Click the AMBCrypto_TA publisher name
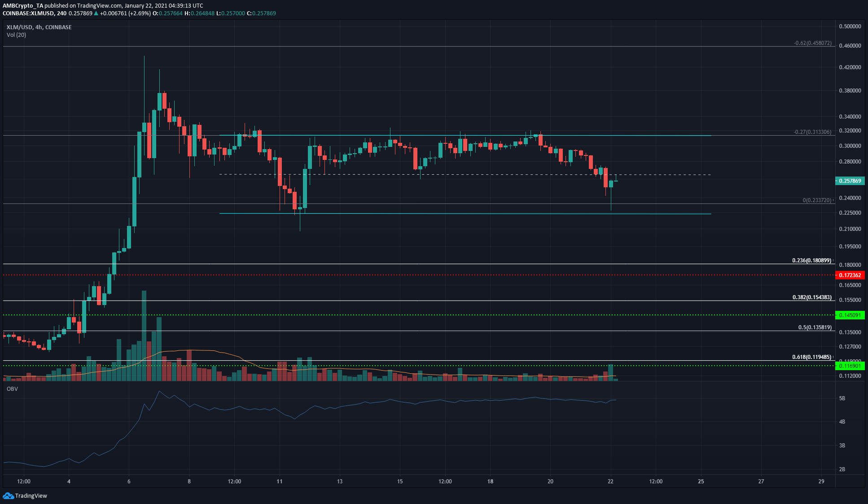This screenshot has width=868, height=504. point(23,6)
